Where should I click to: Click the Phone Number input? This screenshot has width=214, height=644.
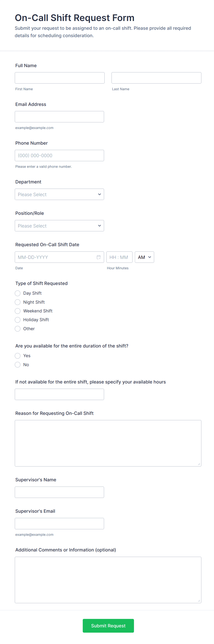coord(59,155)
